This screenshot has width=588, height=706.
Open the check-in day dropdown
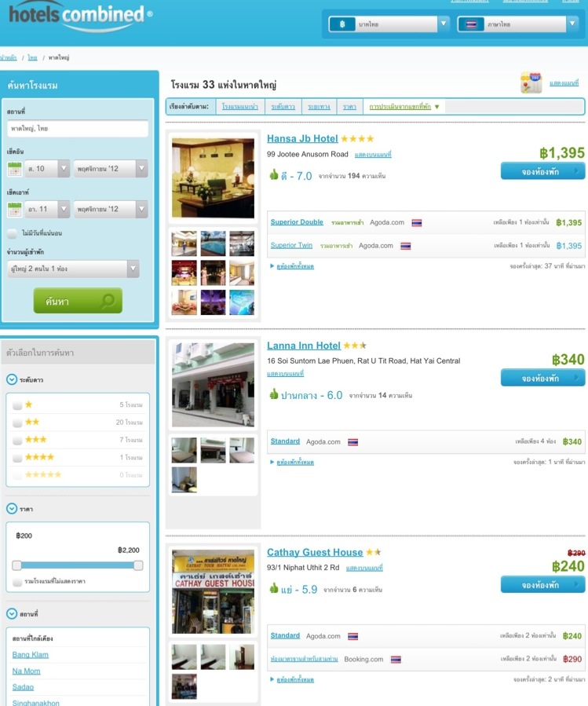click(47, 169)
